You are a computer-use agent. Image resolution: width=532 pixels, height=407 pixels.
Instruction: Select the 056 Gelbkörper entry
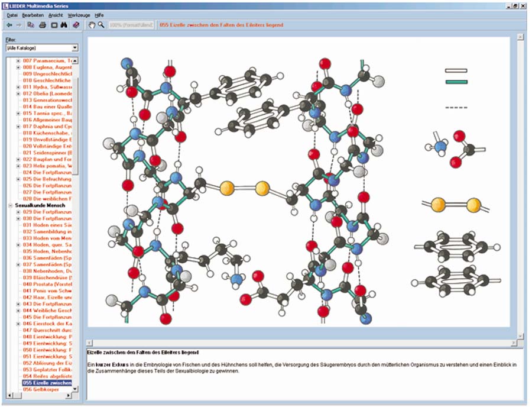47,389
